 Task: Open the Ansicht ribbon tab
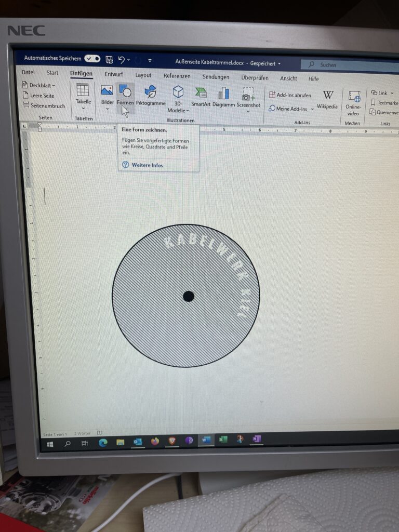click(288, 78)
